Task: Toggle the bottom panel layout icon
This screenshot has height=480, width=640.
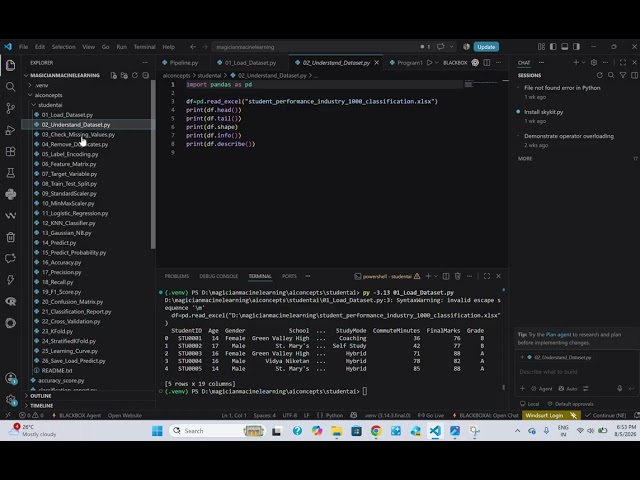Action: tap(564, 47)
